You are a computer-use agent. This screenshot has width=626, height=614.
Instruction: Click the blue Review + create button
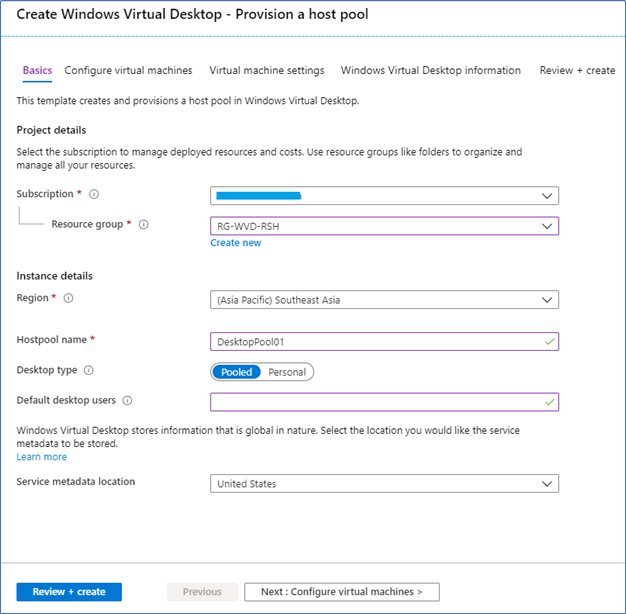tap(69, 592)
